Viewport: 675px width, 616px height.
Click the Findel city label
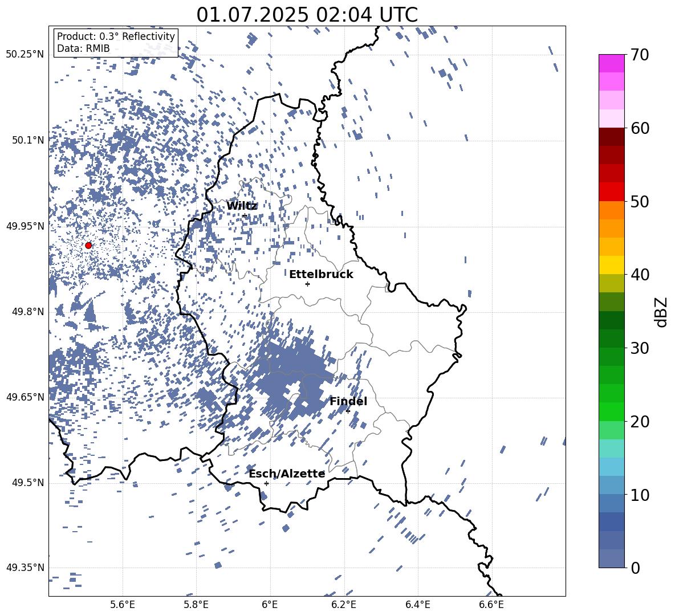pyautogui.click(x=348, y=401)
